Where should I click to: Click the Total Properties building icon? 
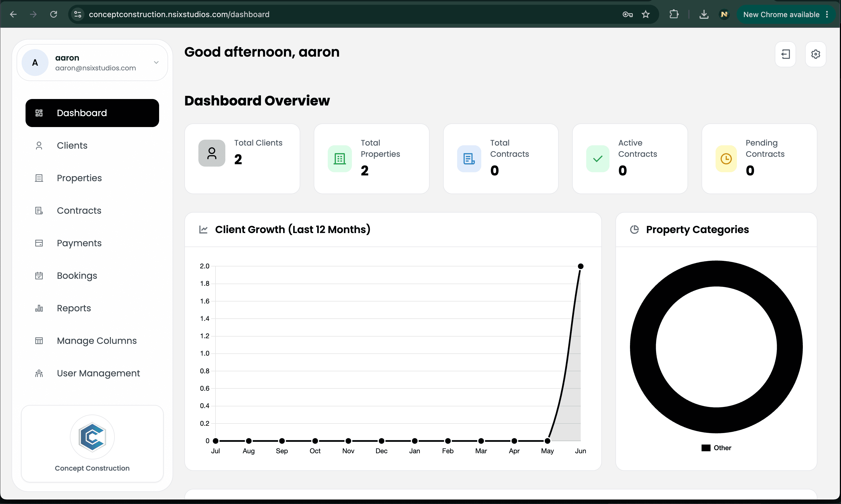point(340,158)
